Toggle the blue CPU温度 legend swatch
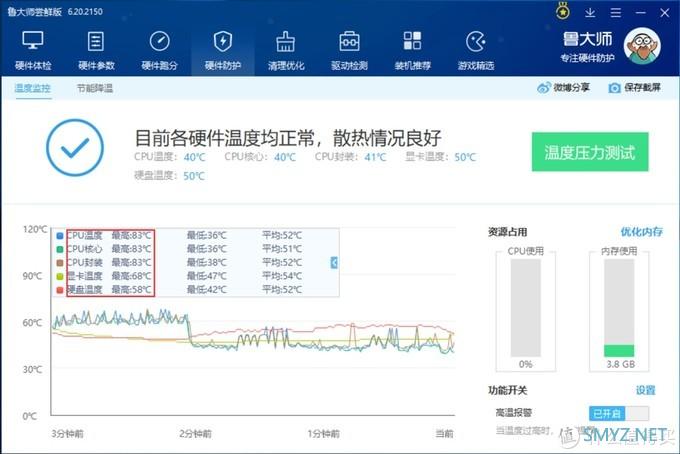Viewport: 680px width, 454px height. click(60, 235)
